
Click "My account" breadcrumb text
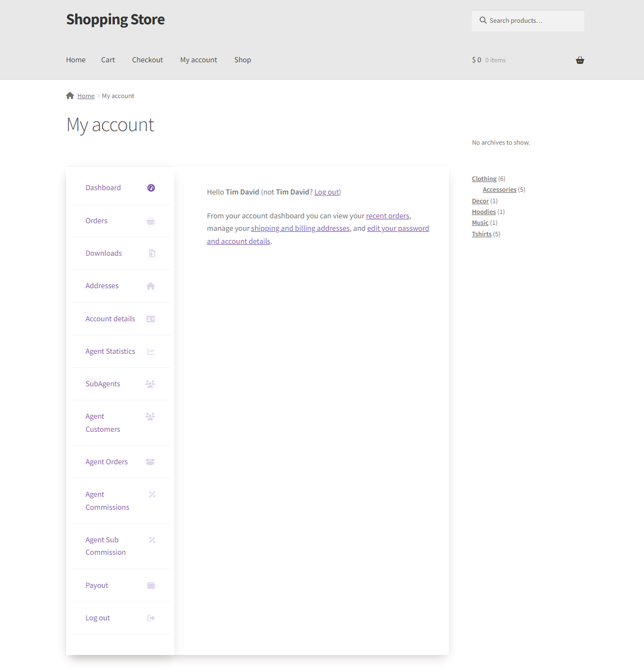point(118,96)
